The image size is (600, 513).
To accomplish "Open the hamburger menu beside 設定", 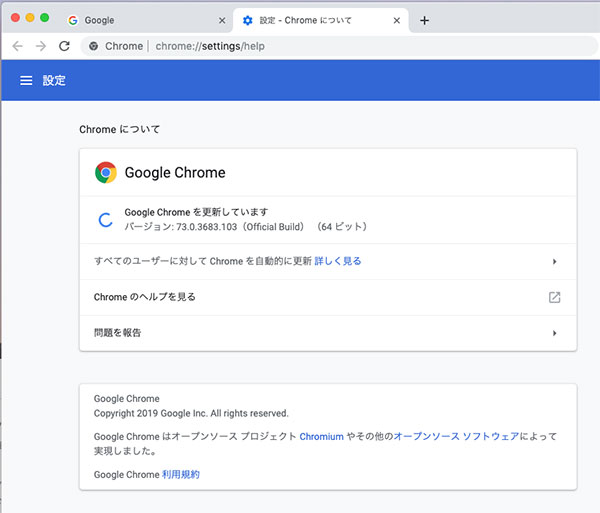I will [x=26, y=80].
